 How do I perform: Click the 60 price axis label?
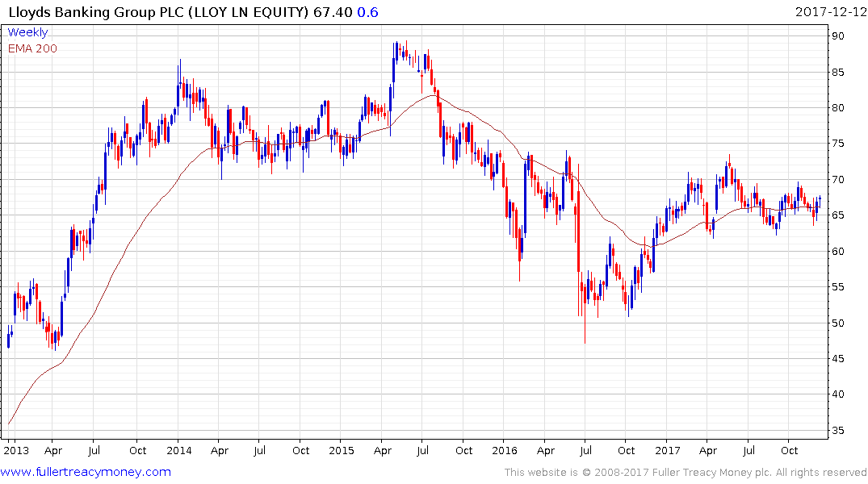[x=837, y=251]
